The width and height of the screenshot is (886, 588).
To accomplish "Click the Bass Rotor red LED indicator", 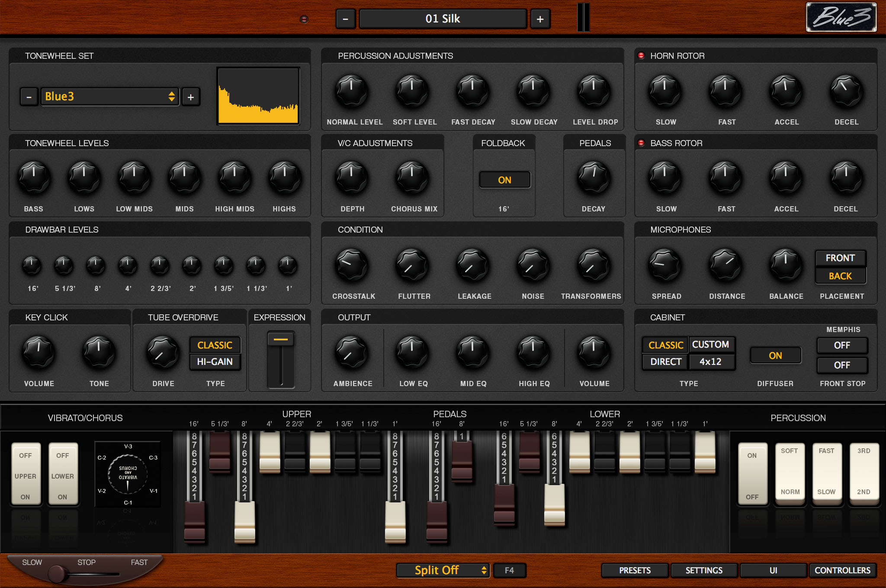I will 641,143.
